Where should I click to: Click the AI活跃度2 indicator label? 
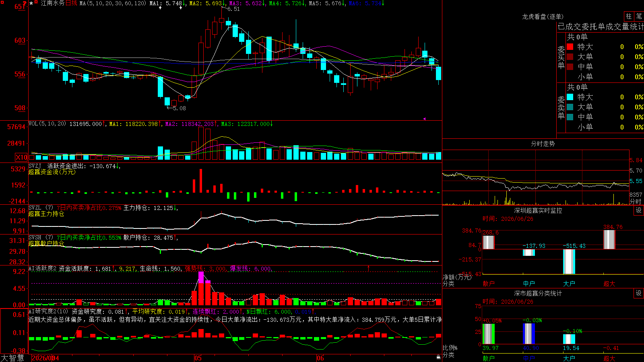(43, 268)
